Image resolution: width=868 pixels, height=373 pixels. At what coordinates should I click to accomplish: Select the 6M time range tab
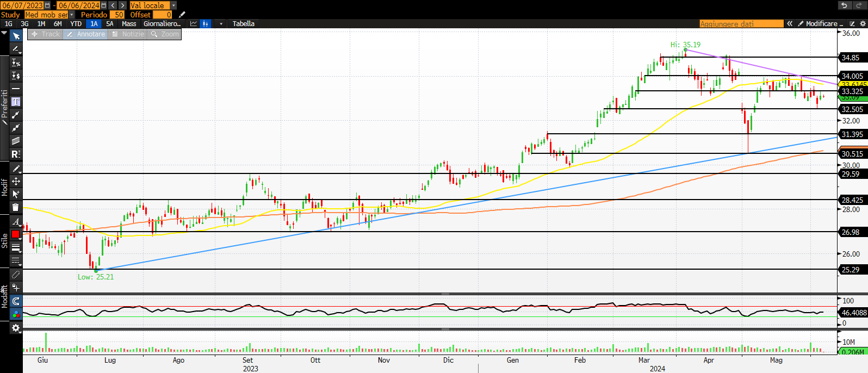click(58, 24)
